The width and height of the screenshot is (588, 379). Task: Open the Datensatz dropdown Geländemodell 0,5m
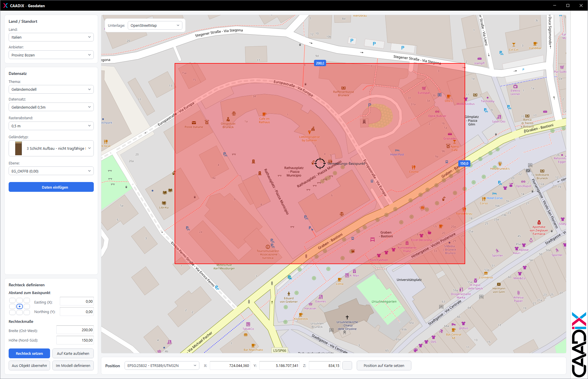click(x=51, y=107)
